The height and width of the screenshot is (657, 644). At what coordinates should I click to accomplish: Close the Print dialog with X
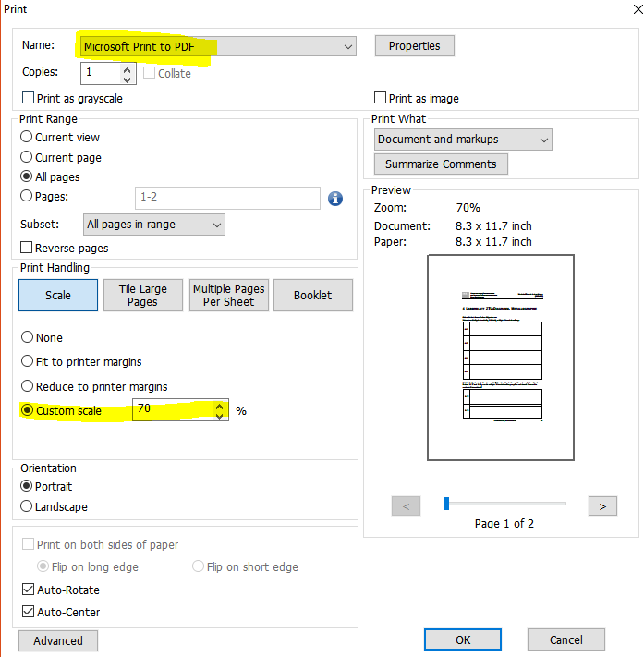tap(638, 9)
